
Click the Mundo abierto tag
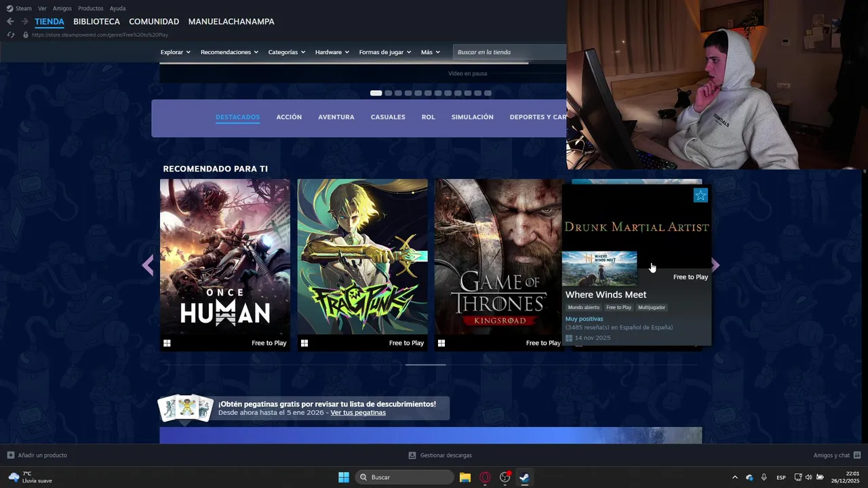pos(584,308)
